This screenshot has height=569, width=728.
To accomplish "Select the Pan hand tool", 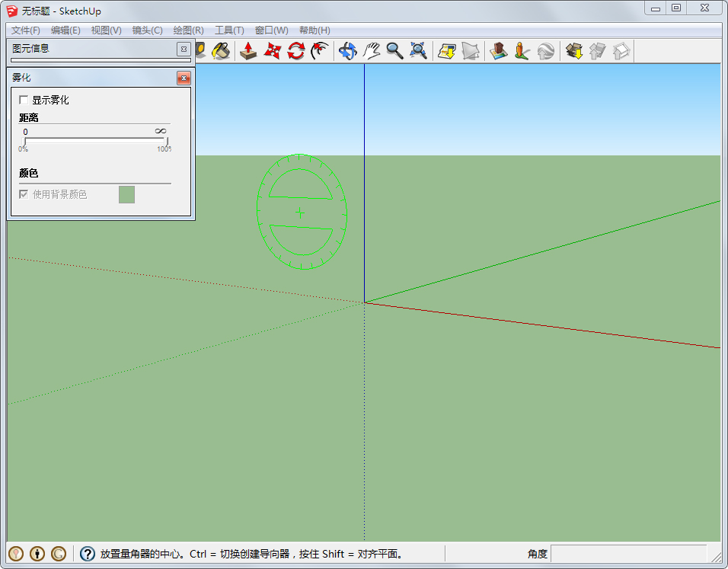I will click(x=371, y=51).
